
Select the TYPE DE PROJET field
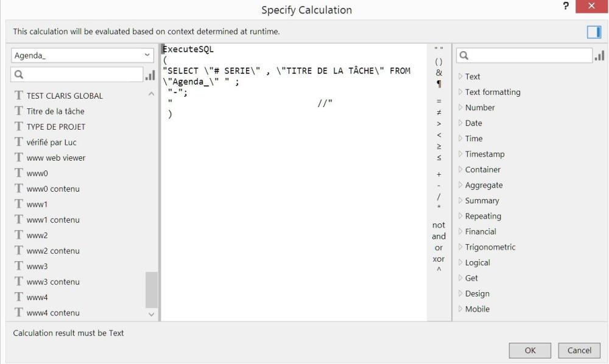click(55, 127)
